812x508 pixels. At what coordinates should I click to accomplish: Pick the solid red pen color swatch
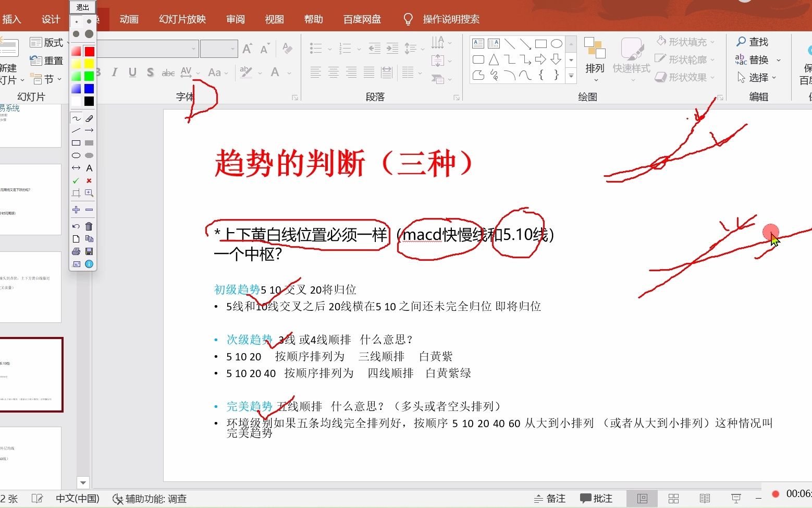point(89,51)
